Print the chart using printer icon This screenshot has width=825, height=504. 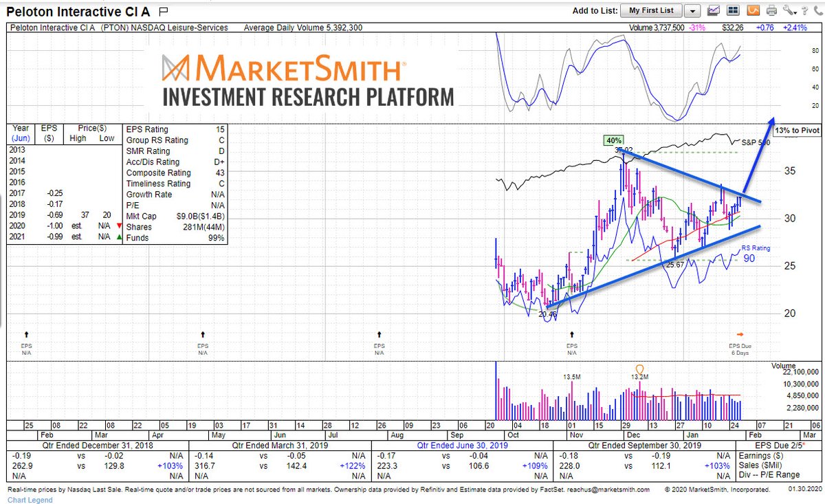772,10
